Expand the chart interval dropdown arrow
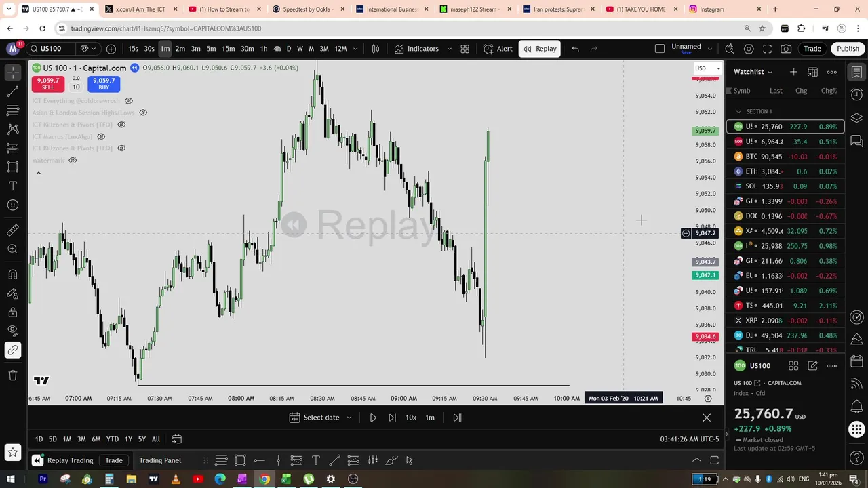Image resolution: width=868 pixels, height=488 pixels. coord(355,49)
